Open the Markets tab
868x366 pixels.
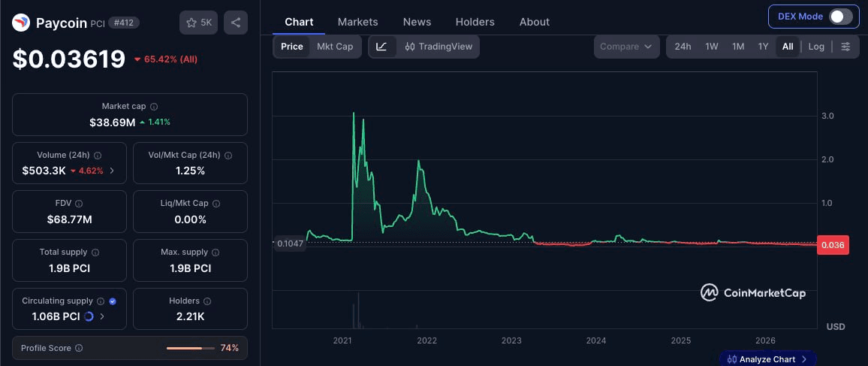[x=357, y=22]
